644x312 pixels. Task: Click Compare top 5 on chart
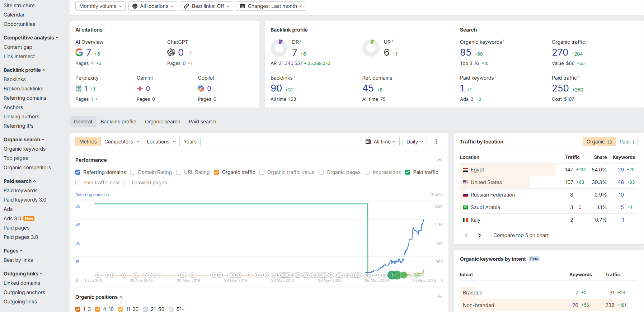(x=521, y=235)
